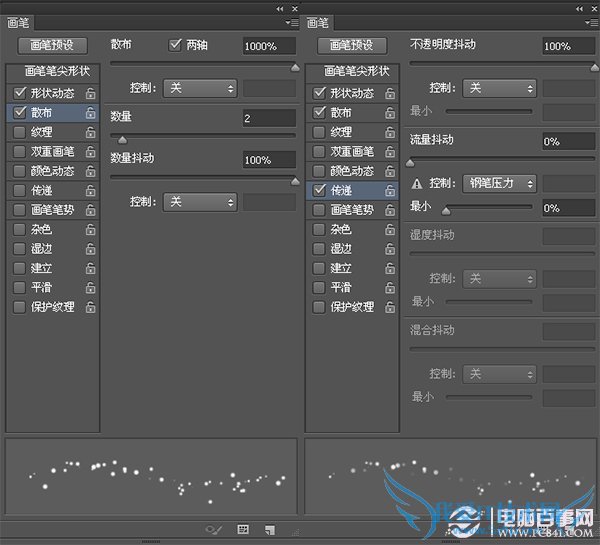Click the lock icon next to 颜色动态 in left panel
The image size is (600, 545).
[91, 171]
